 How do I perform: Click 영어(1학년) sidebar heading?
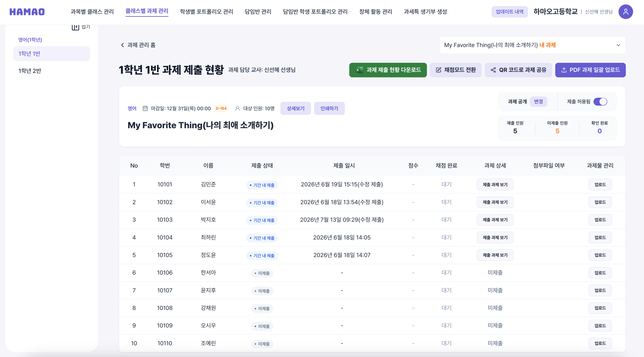(30, 40)
